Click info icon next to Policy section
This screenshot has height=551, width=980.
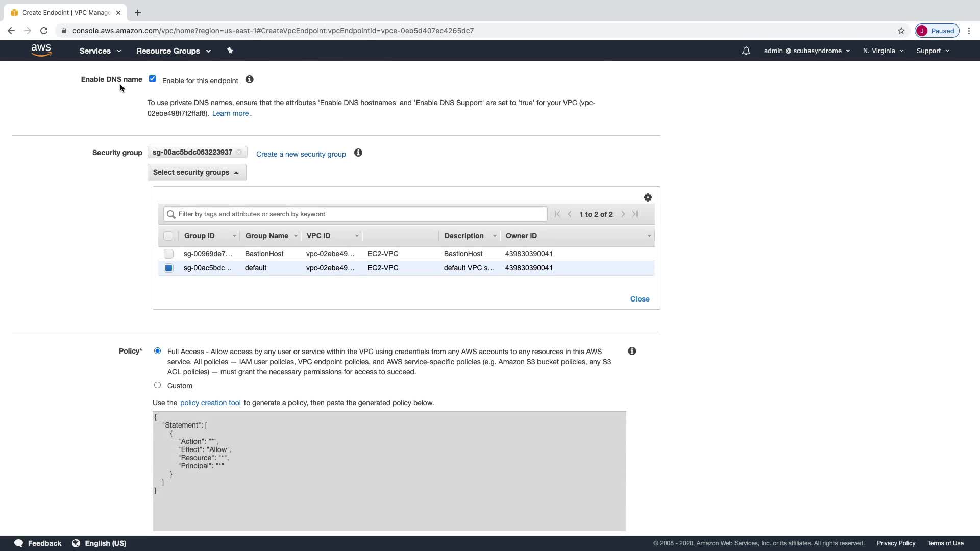point(632,351)
